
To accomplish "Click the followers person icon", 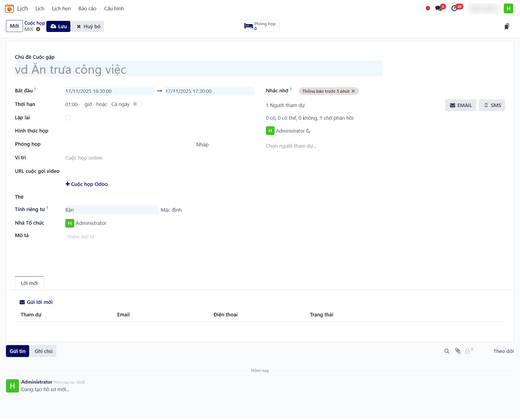I will click(468, 351).
